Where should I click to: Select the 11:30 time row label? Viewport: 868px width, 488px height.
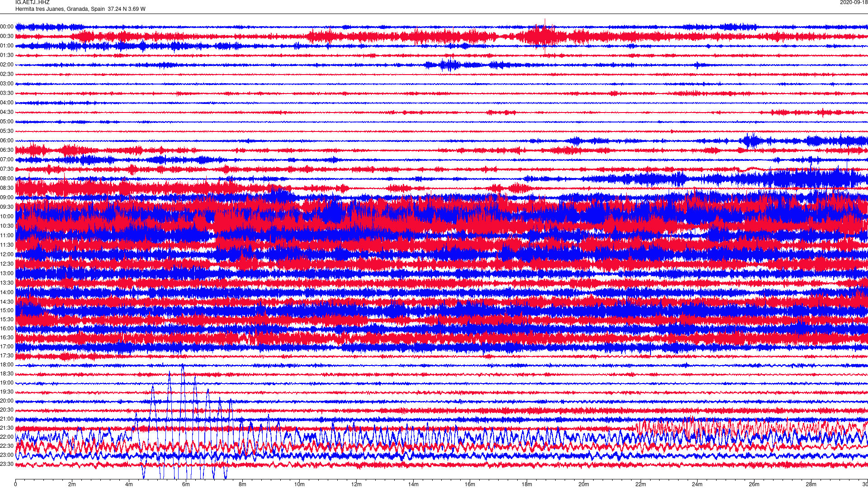click(7, 245)
